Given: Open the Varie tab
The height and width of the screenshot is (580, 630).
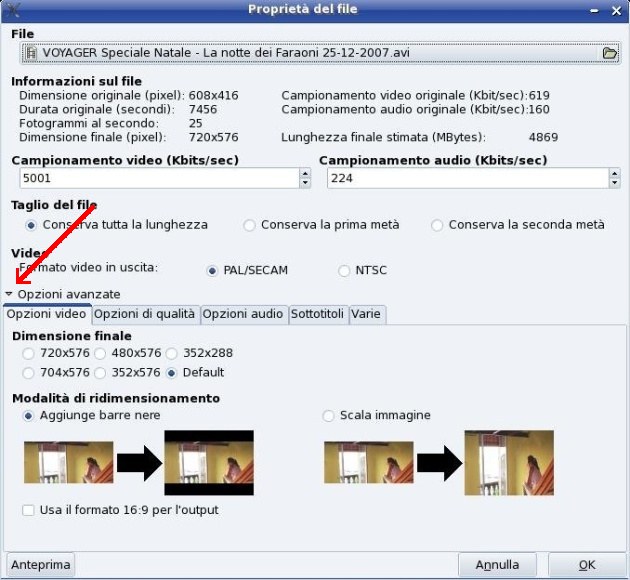Looking at the screenshot, I should point(366,314).
